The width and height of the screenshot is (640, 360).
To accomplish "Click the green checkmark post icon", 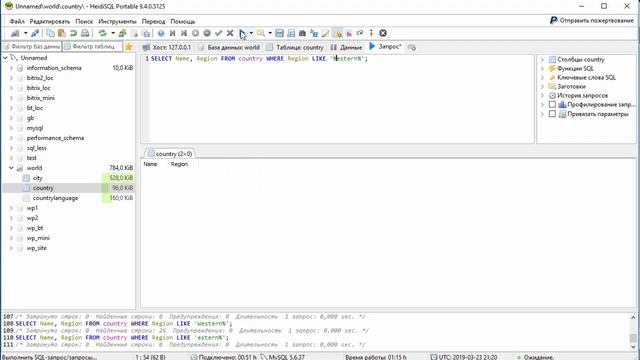I will coord(218,33).
